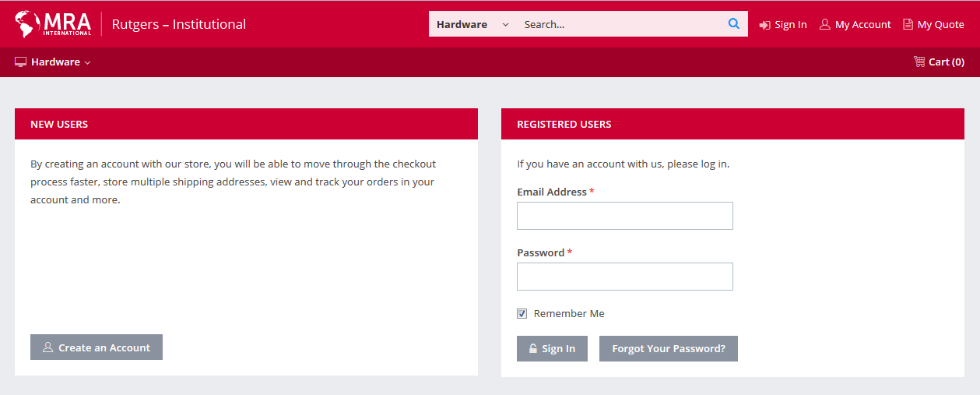Screen dimensions: 980x395
Task: Click the Search text box
Action: (x=619, y=24)
